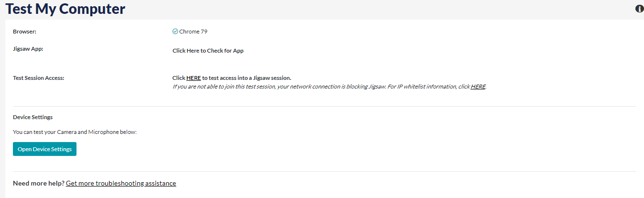
Task: Click the Device Settings section heading
Action: pos(33,117)
